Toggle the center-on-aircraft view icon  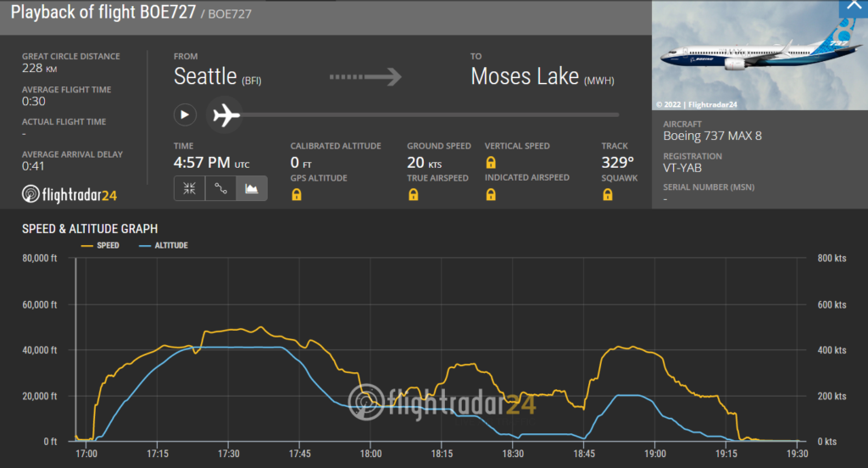coord(189,188)
